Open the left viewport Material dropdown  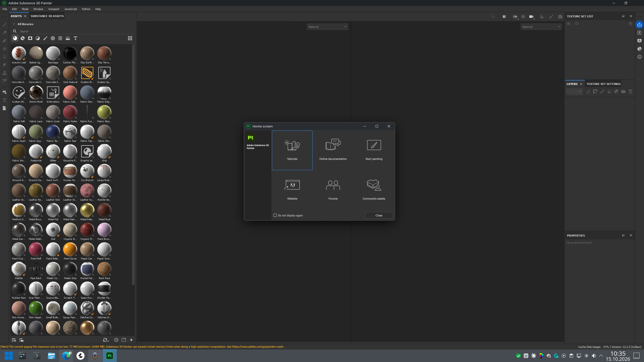tap(327, 27)
